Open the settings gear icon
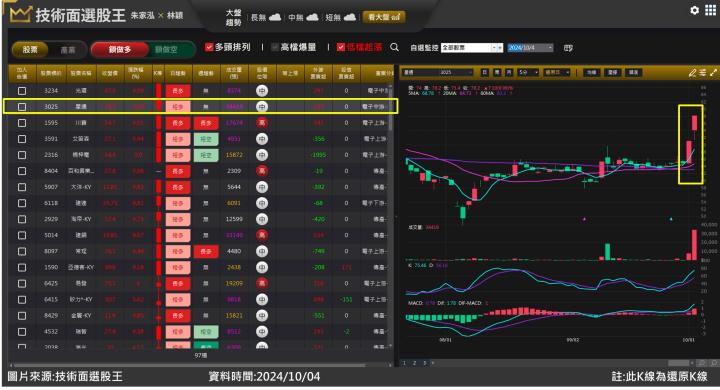This screenshot has height=390, width=720. tap(695, 10)
